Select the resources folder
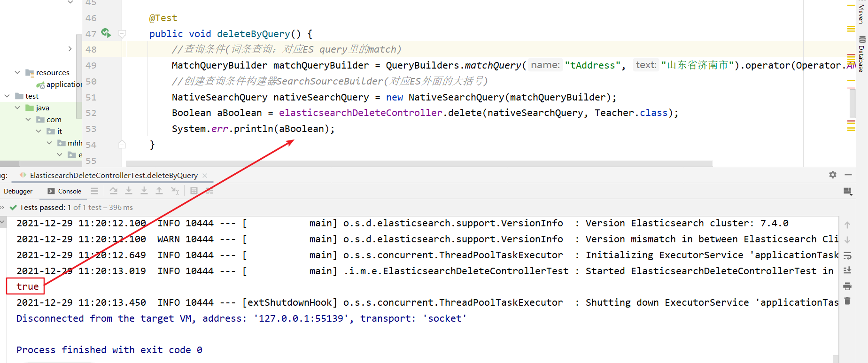This screenshot has width=868, height=363. (x=47, y=72)
